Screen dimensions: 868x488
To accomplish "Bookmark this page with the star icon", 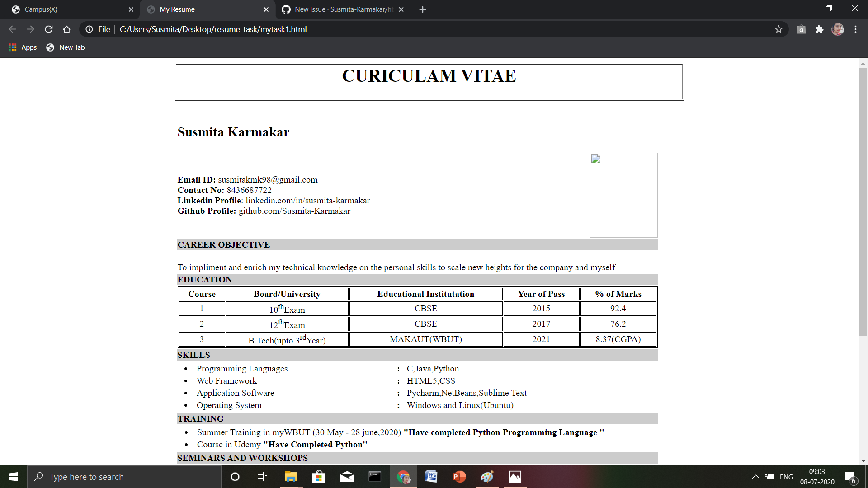I will pyautogui.click(x=779, y=29).
